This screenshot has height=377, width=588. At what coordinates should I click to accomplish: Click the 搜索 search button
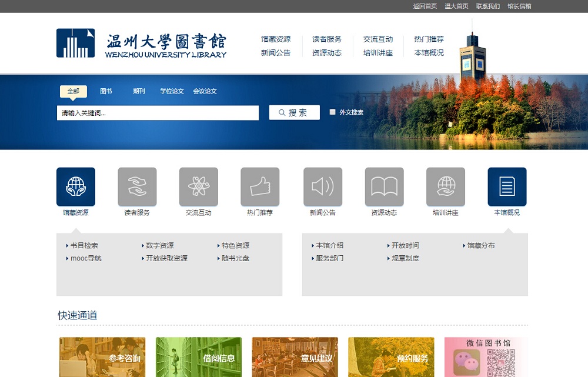[x=295, y=112]
